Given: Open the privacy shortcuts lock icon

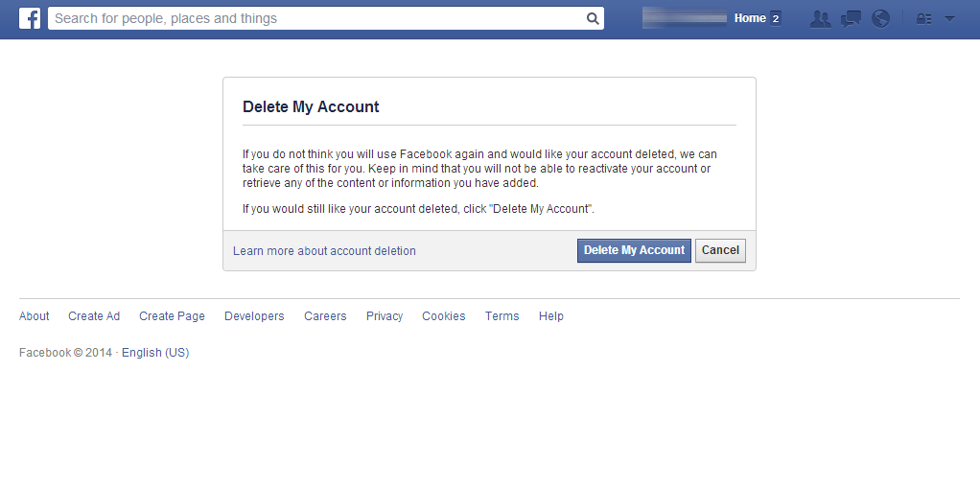Looking at the screenshot, I should 923,19.
